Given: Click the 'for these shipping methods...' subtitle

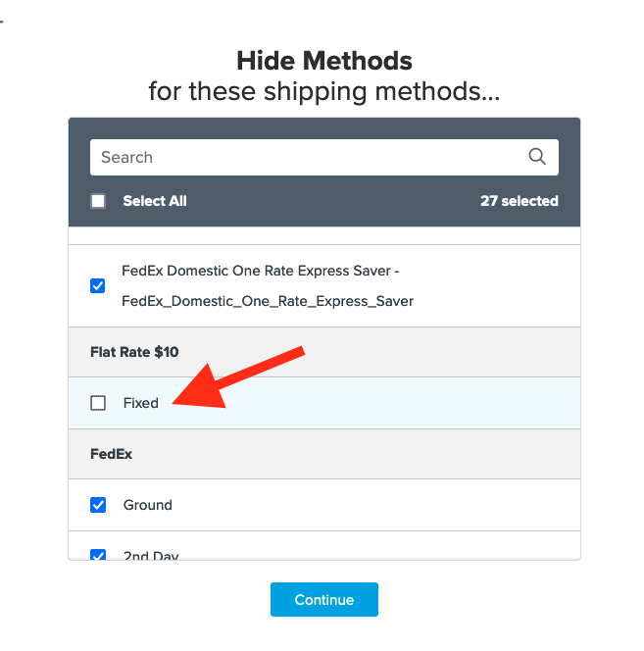Looking at the screenshot, I should (324, 93).
